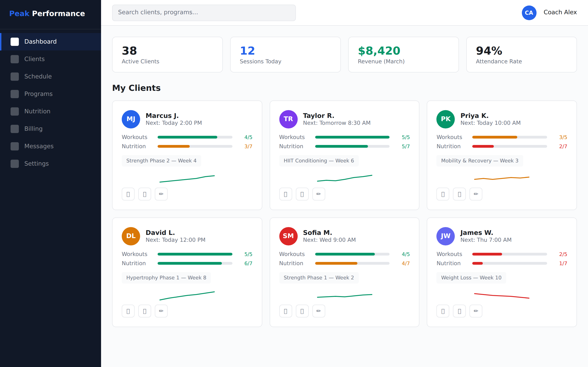Edit James W. using the pencil icon

click(x=476, y=311)
